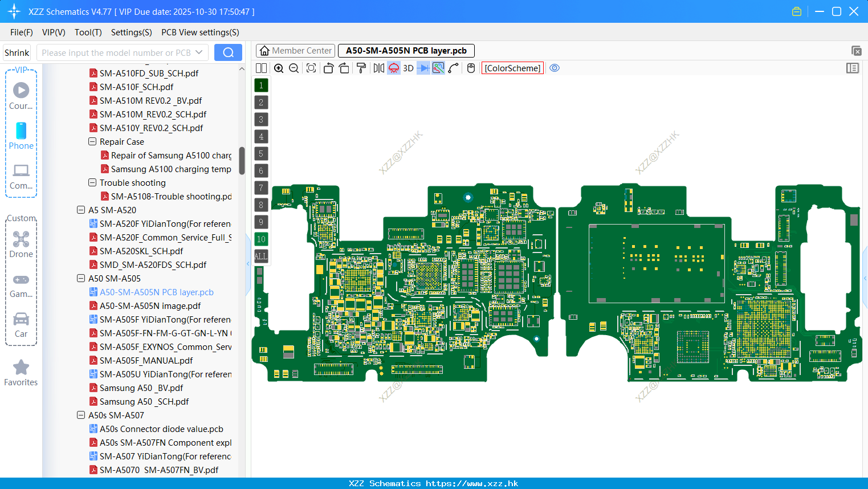Select the curve measurement tool

pos(454,68)
